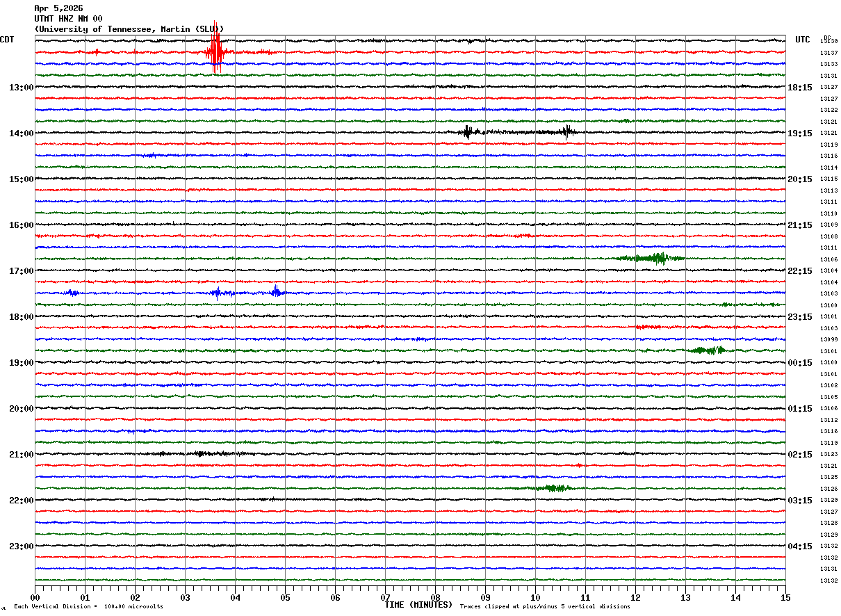Click the blue burst nearest minute 05
Screen dimensions: 841x616
coord(277,292)
